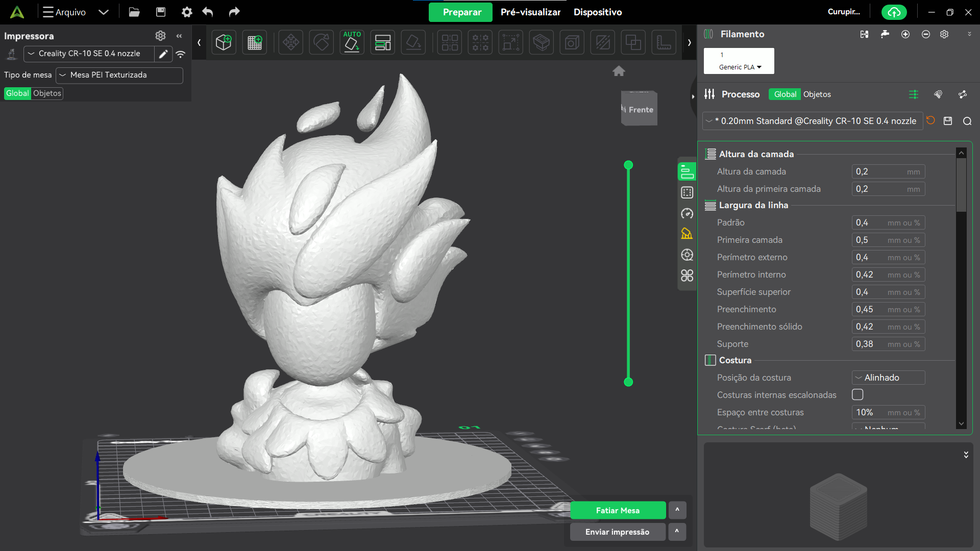Open the four-leaf clover side tab
This screenshot has width=980, height=551.
687,275
